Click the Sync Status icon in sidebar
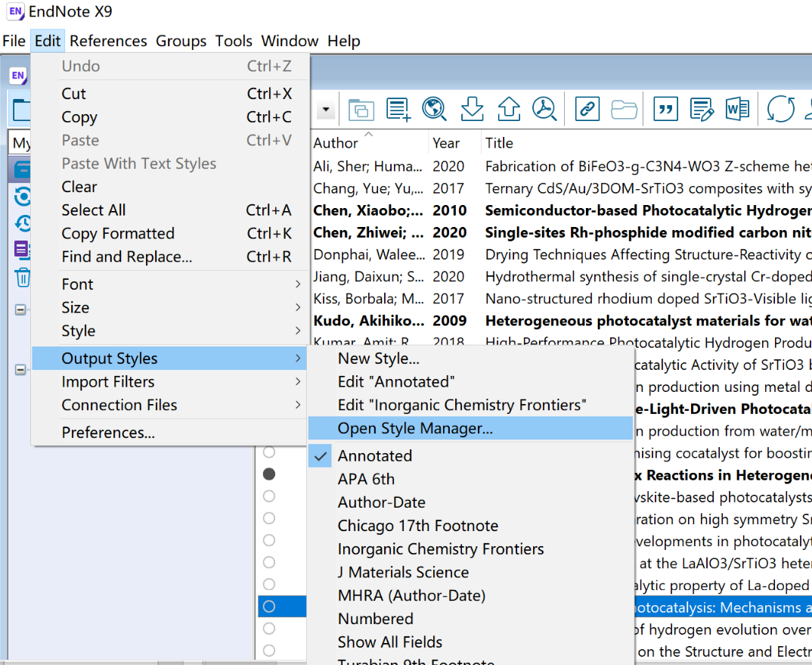Viewport: 812px width, 665px height. pyautogui.click(x=22, y=197)
